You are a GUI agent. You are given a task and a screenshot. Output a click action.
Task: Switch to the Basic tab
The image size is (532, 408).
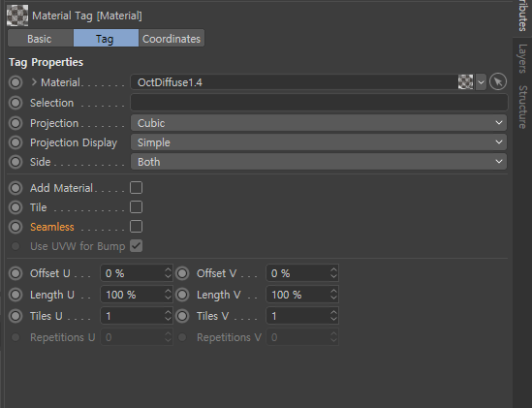[41, 38]
